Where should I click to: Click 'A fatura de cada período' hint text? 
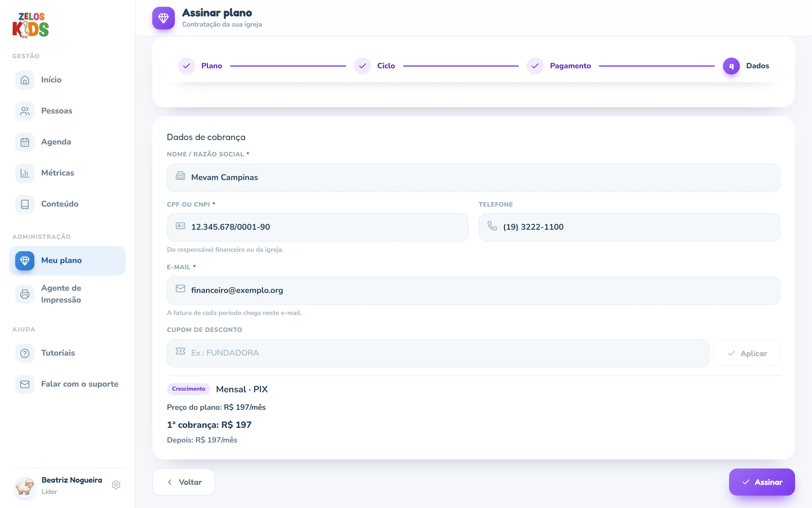coord(234,313)
